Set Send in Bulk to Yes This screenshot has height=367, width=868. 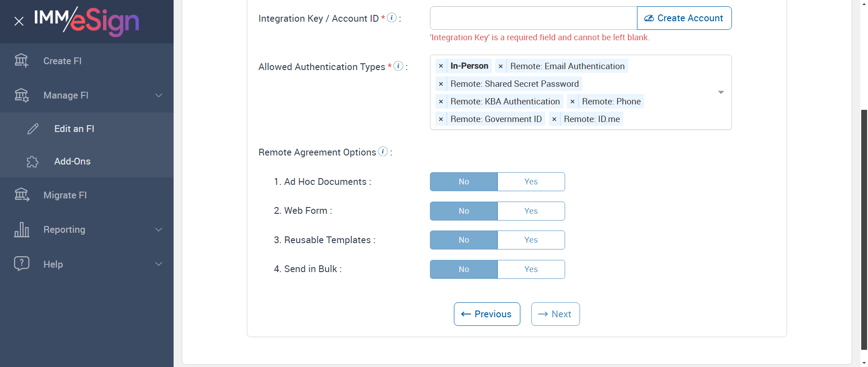click(x=531, y=269)
